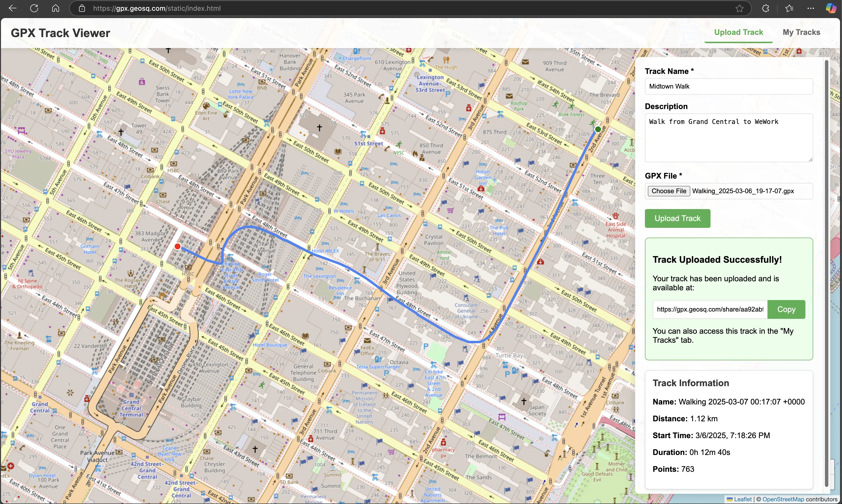Open the favorites list icon

(x=789, y=9)
